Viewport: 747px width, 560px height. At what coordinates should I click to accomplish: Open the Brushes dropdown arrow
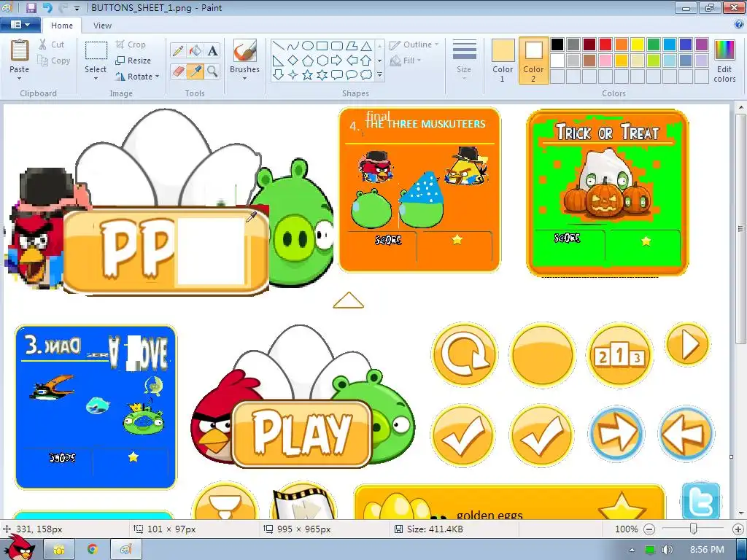245,79
